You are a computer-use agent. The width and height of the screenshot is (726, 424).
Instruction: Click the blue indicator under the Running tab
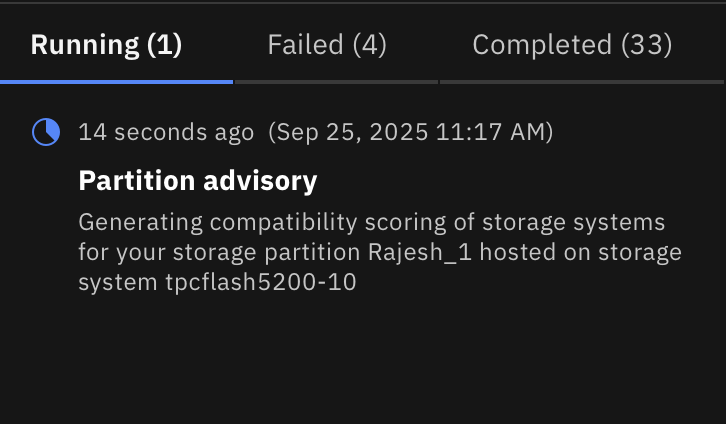pyautogui.click(x=116, y=81)
